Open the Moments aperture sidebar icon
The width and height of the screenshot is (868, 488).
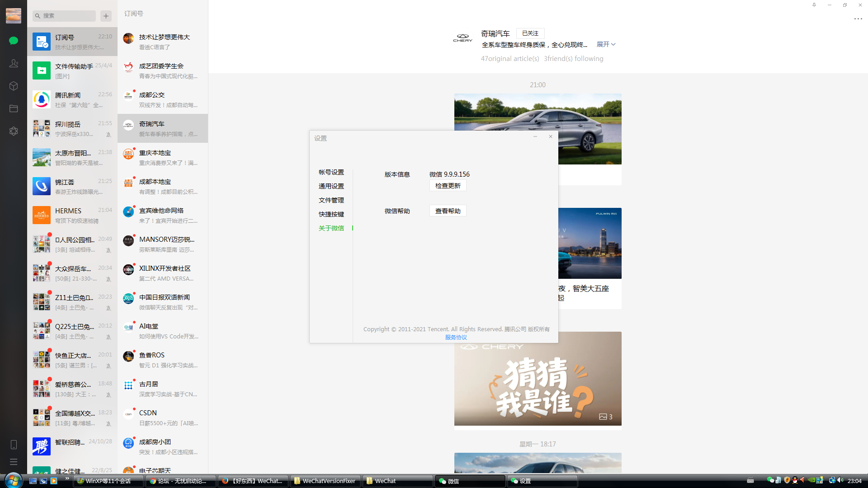point(14,131)
